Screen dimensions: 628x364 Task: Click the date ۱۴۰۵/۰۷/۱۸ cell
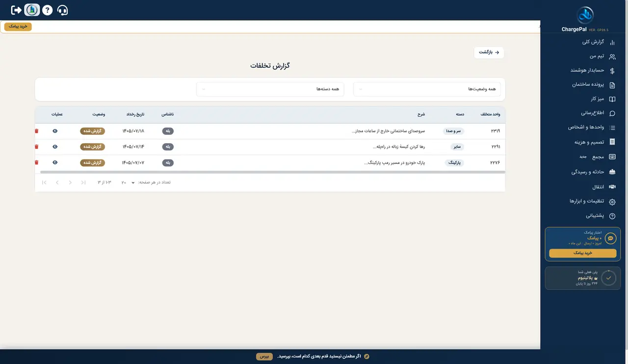(133, 131)
